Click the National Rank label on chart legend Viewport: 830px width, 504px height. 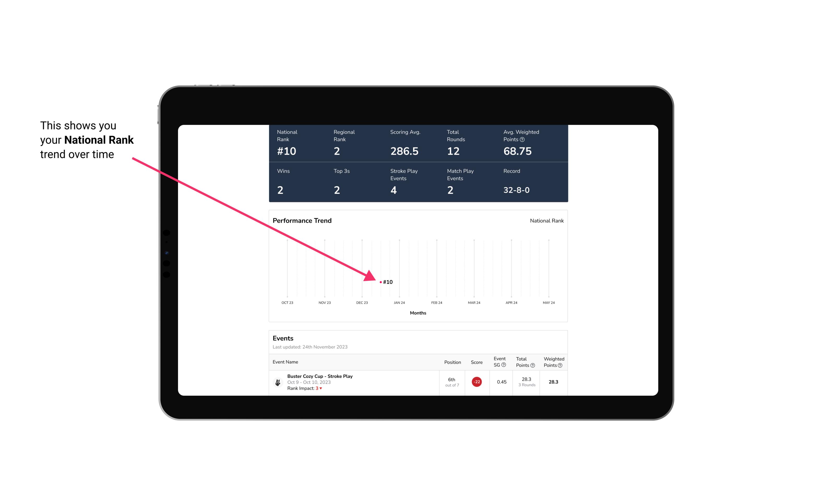coord(547,220)
